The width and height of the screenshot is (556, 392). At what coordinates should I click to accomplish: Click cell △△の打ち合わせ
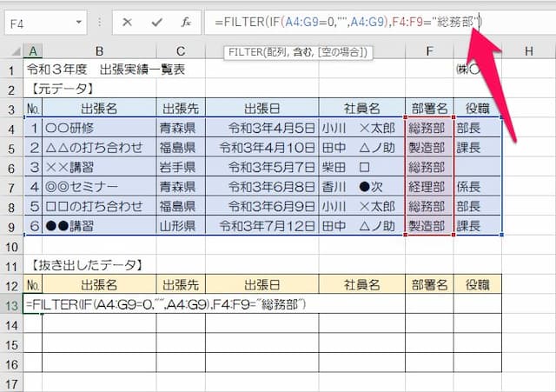pyautogui.click(x=99, y=148)
